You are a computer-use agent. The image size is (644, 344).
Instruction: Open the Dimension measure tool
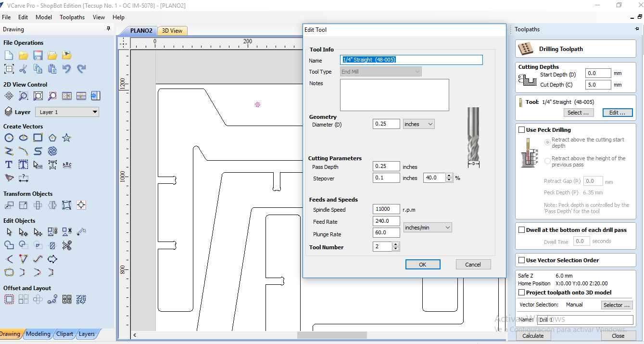tap(23, 178)
